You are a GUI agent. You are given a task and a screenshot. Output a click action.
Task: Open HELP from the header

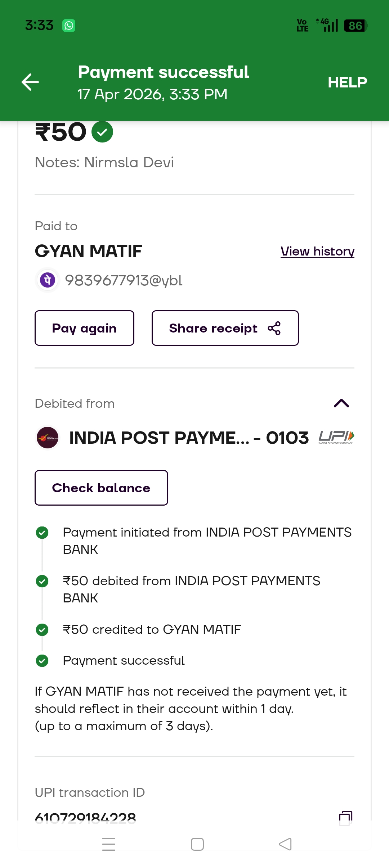pyautogui.click(x=347, y=82)
